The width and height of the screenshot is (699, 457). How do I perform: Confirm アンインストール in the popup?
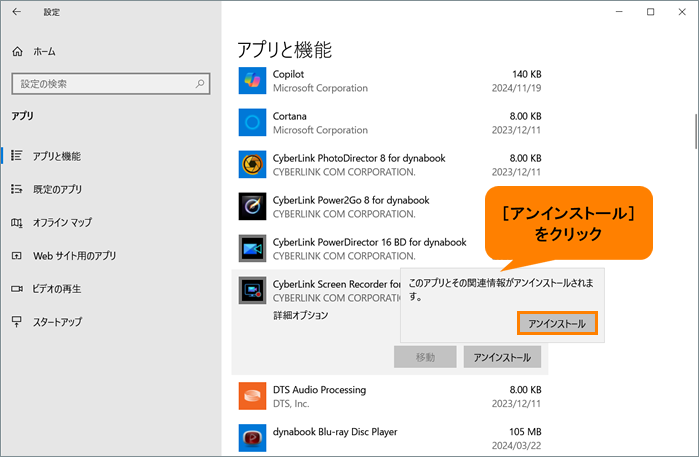point(557,323)
